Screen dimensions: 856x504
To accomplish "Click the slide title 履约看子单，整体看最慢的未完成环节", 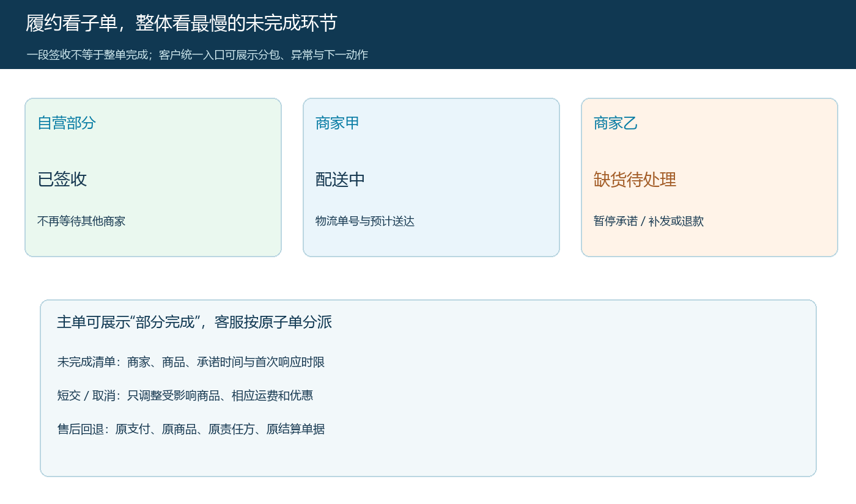I will (x=182, y=23).
